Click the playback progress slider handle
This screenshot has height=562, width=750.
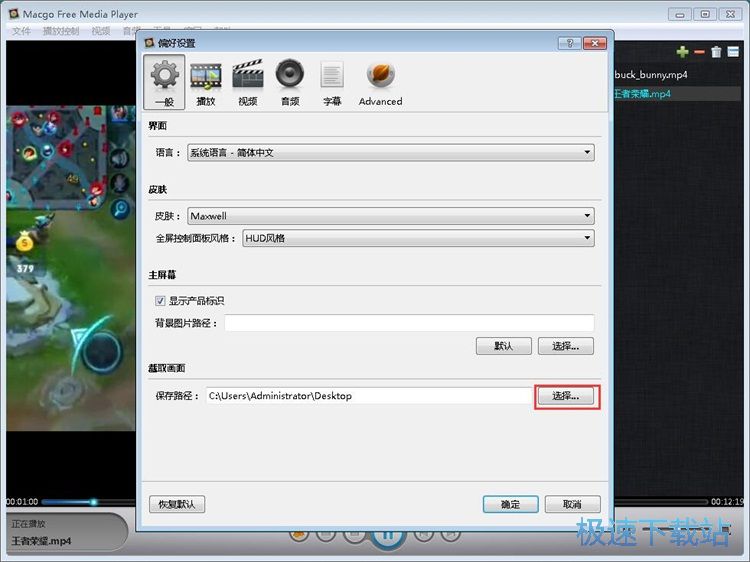pos(93,502)
